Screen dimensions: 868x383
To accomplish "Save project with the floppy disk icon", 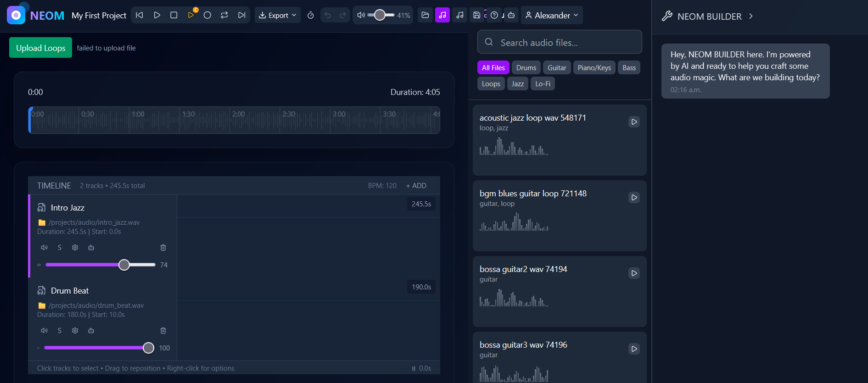I will [x=477, y=15].
